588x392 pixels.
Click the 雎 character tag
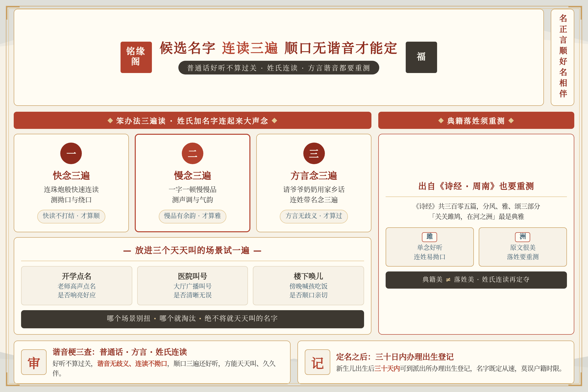[x=429, y=237]
